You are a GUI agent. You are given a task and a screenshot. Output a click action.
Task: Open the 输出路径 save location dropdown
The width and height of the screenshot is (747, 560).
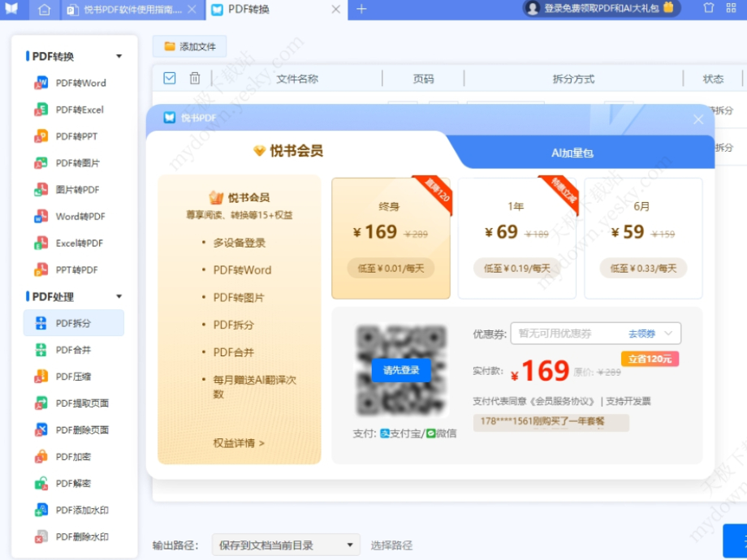(286, 545)
